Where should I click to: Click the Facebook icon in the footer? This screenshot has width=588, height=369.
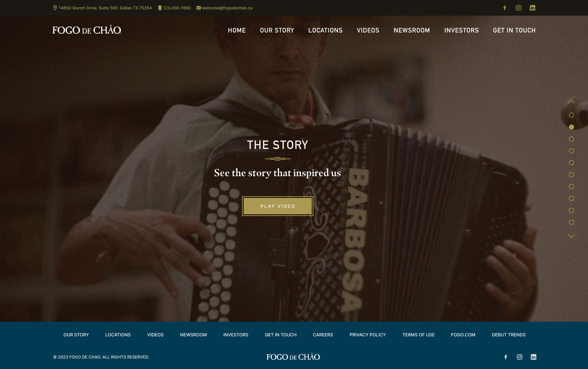[x=506, y=357]
